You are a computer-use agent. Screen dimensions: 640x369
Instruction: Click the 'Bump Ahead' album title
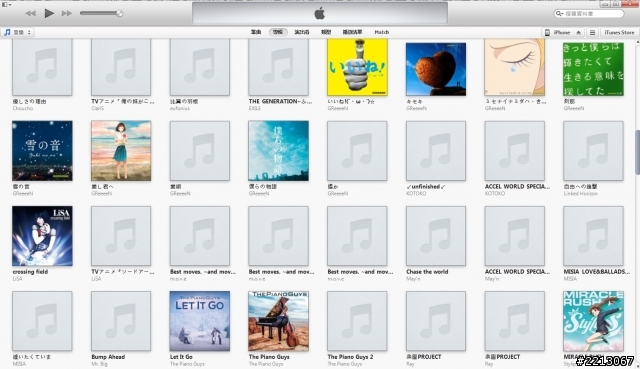(x=108, y=357)
